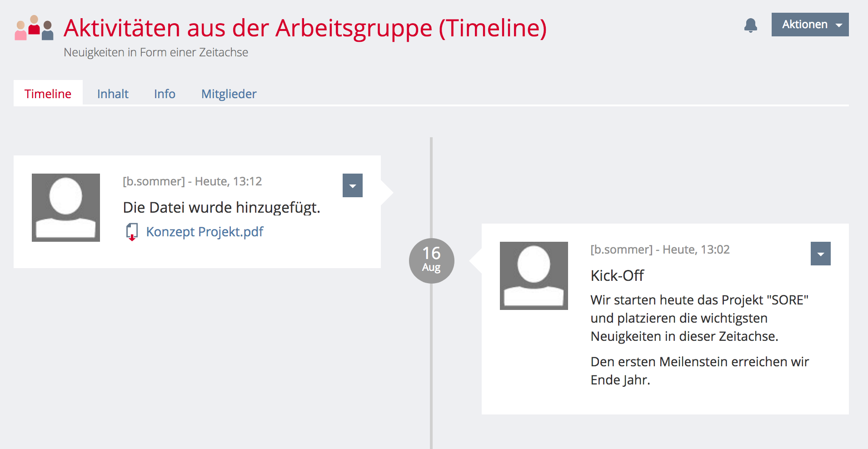Click the [b.sommer] Heute 13:12 author line
Viewport: 868px width, 449px height.
point(192,181)
